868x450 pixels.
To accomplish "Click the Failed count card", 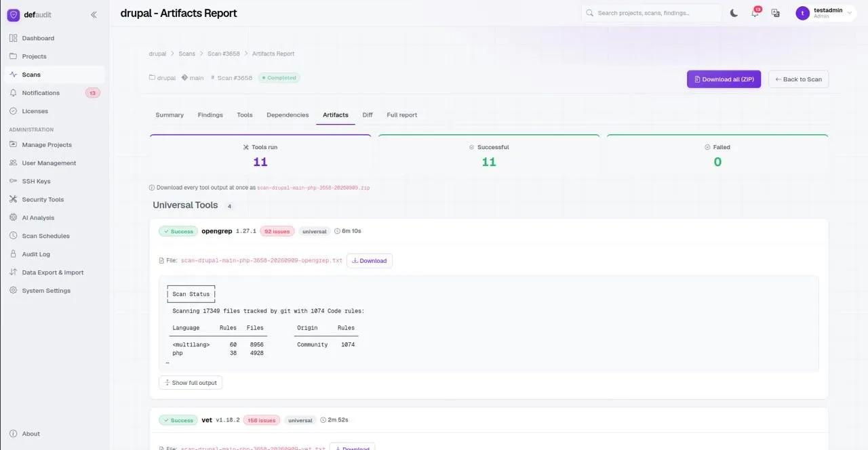I will point(717,155).
